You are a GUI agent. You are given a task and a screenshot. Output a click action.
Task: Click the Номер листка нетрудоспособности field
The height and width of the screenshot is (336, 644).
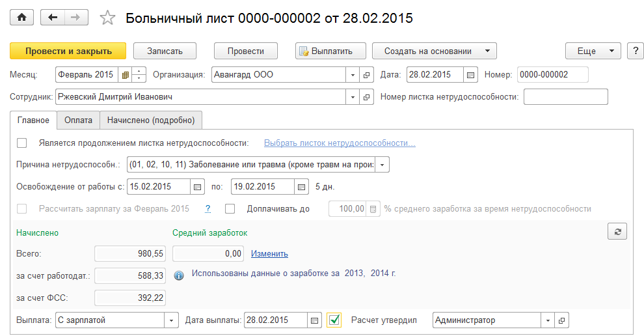click(565, 97)
